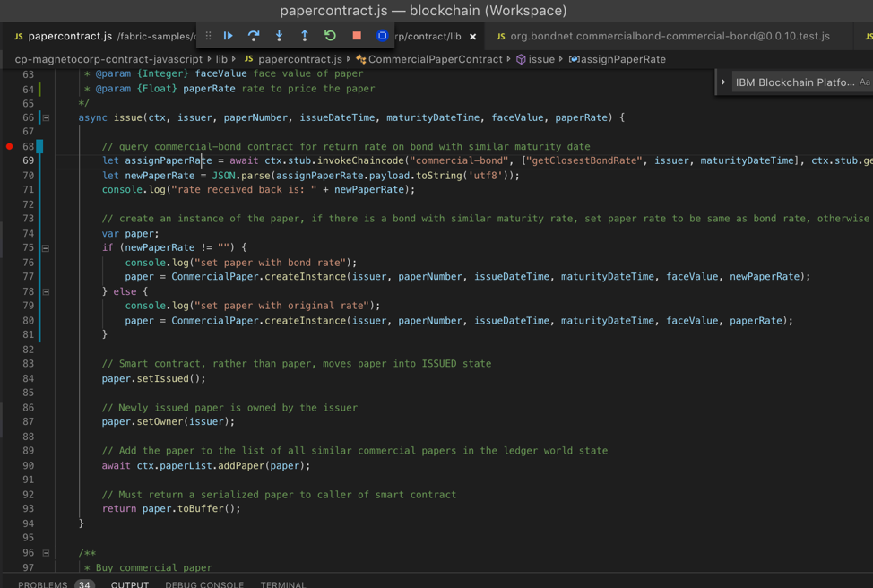Click the "getClosestBondRate" string on line 69

coord(584,160)
